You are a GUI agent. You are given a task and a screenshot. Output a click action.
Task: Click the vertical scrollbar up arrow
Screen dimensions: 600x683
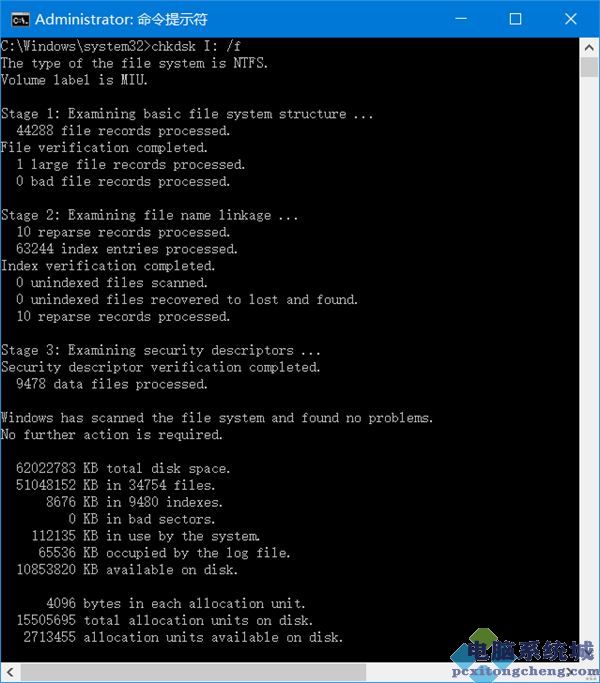tap(589, 47)
